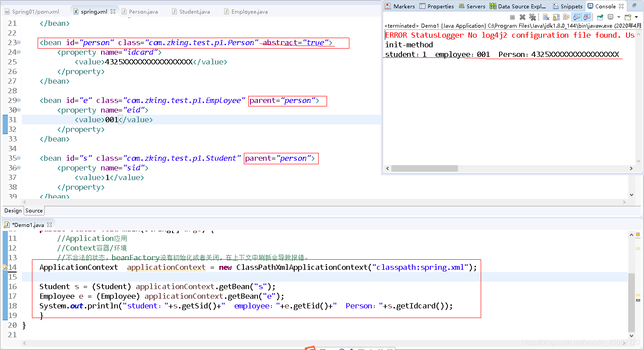This screenshot has width=644, height=350.
Task: Click the System.out.println statement on line 18
Action: point(246,306)
